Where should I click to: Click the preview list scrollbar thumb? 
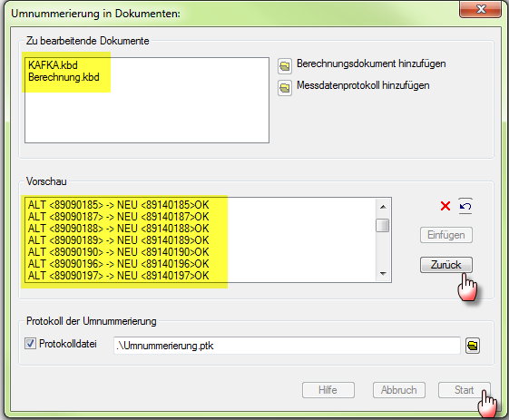(383, 226)
